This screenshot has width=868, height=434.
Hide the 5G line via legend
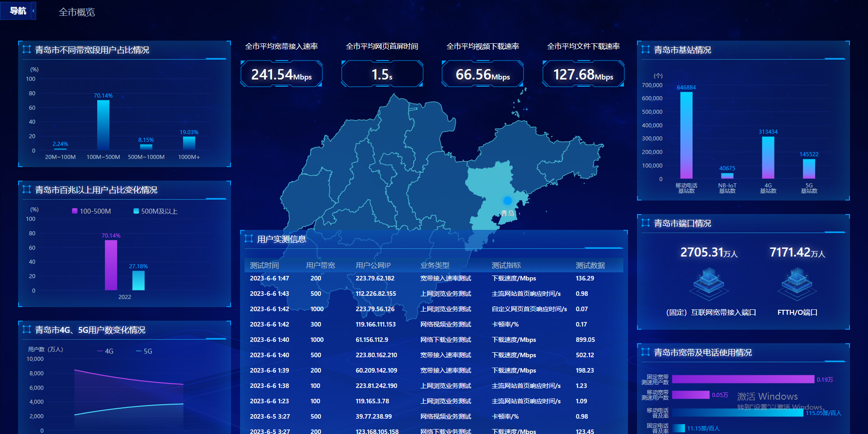click(x=144, y=351)
